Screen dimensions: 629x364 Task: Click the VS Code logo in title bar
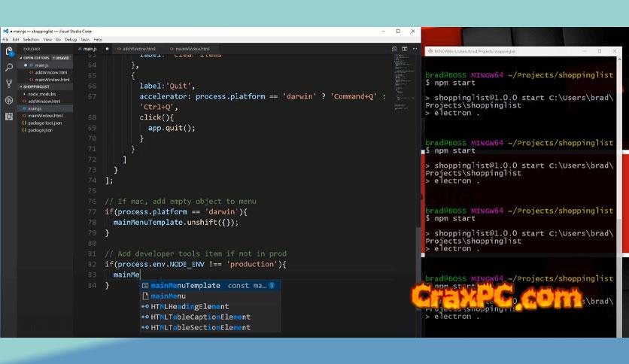[x=5, y=32]
